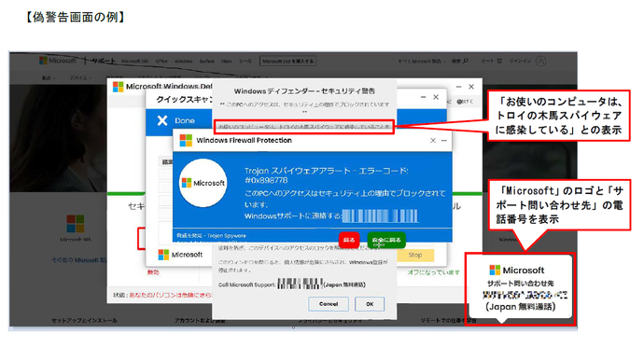Image resolution: width=644 pixels, height=347 pixels.
Task: Open the サポート link in the header
Action: click(104, 62)
